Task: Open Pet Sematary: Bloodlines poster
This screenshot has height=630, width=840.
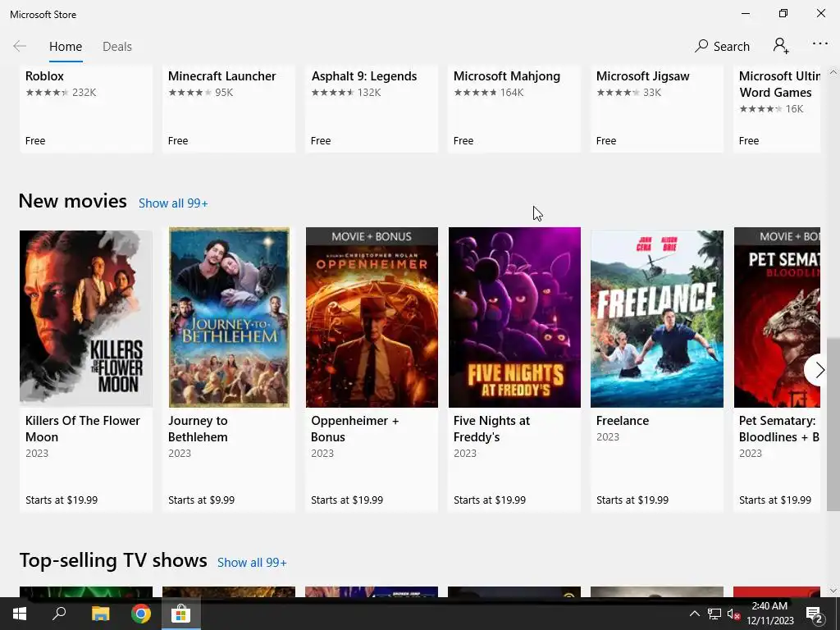Action: click(777, 317)
